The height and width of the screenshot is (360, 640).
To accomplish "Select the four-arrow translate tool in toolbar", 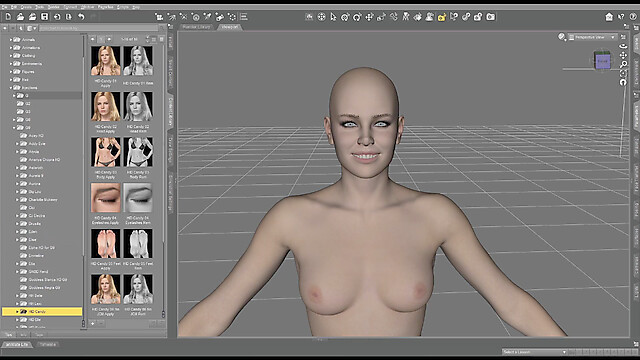I will 369,17.
